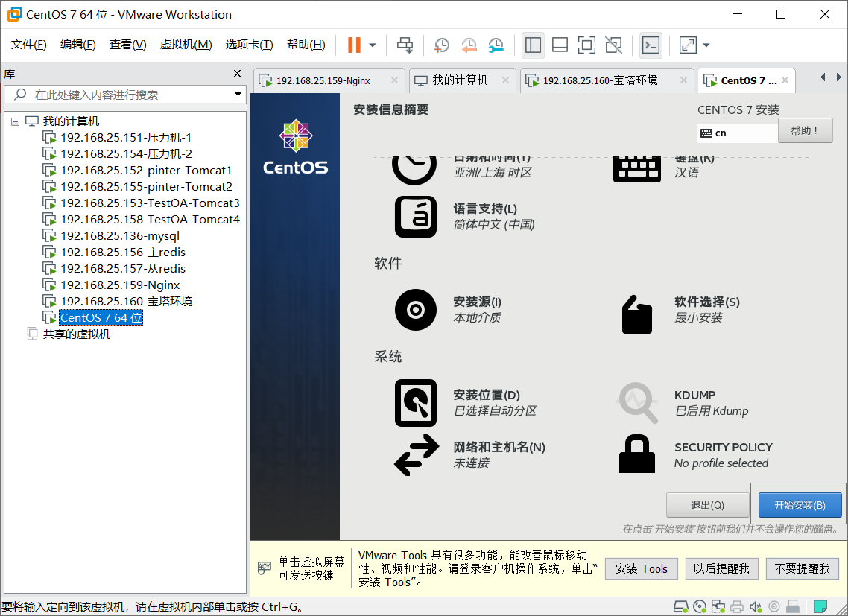Viewport: 848px width, 616px height.
Task: Select 192.168.25.158-TestOA-Tomcat4 in the library
Action: [x=150, y=220]
